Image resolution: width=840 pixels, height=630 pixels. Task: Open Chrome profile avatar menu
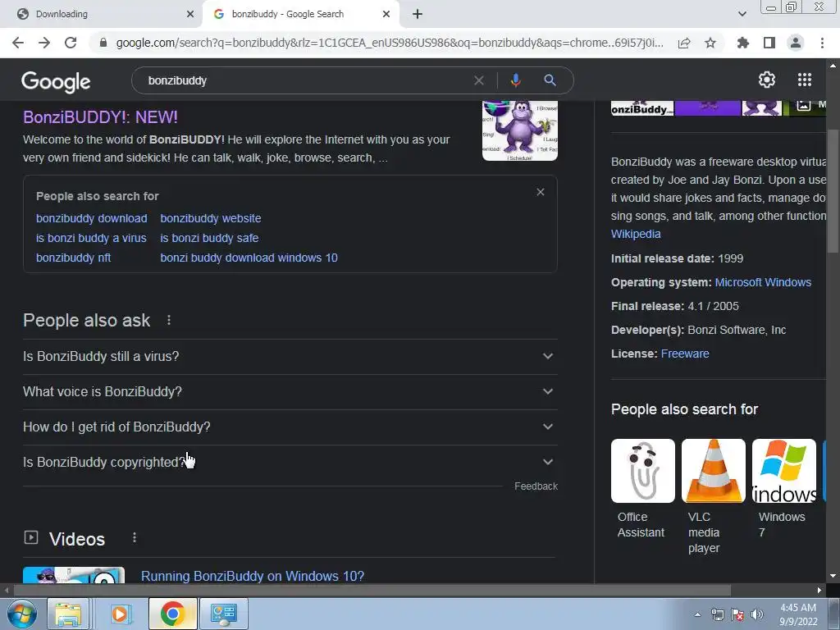coord(796,43)
